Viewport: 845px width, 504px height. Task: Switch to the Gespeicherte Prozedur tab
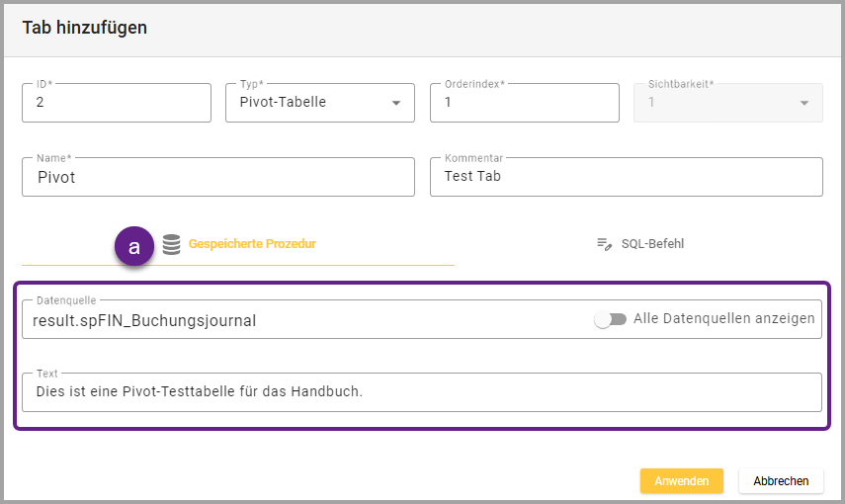pos(251,244)
